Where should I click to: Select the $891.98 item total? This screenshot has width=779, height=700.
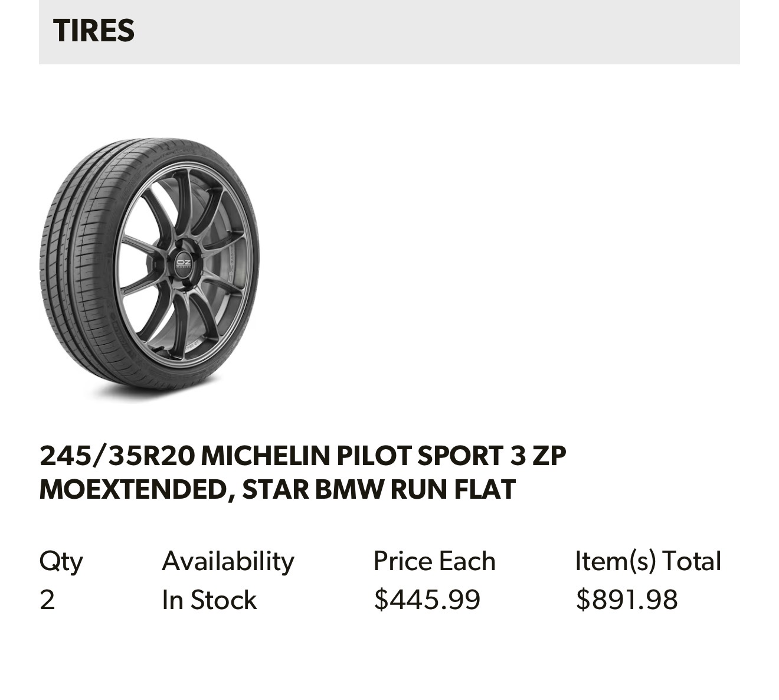pos(627,600)
